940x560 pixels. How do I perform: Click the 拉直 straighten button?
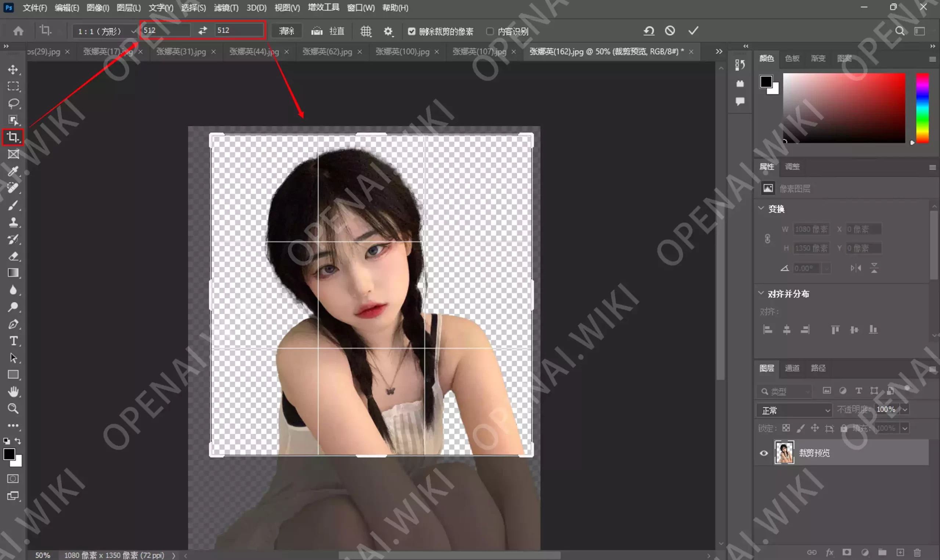pos(328,31)
